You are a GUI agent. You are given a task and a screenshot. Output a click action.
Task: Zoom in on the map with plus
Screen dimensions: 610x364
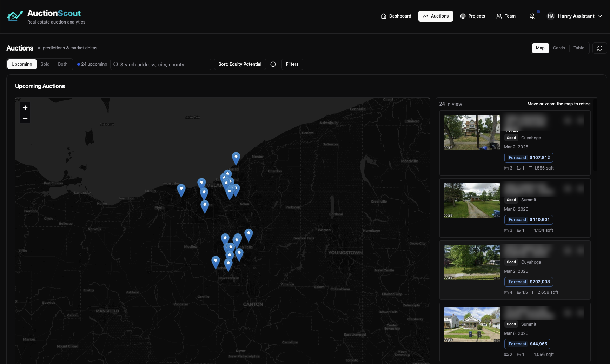pyautogui.click(x=25, y=108)
